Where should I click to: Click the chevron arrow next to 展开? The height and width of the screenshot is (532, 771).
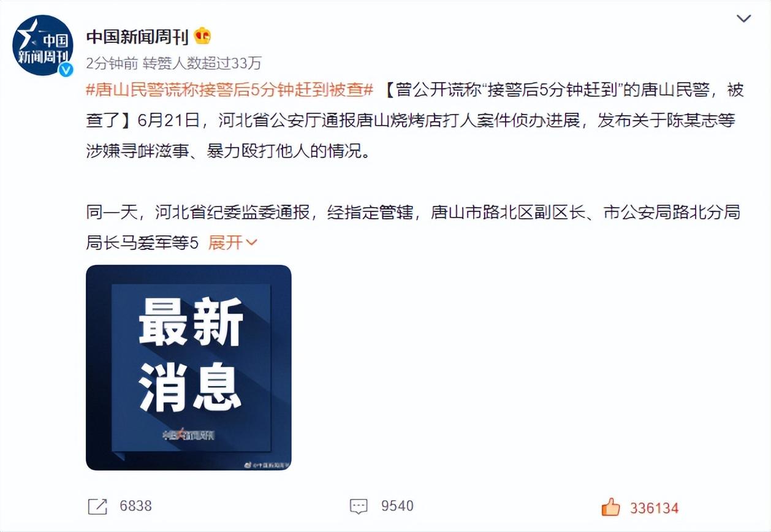click(x=251, y=243)
